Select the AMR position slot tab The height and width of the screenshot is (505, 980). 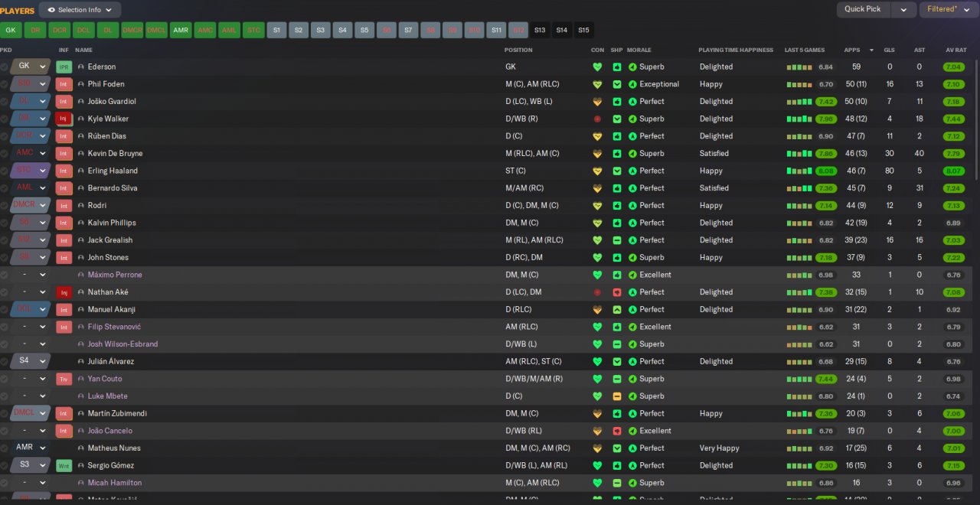(181, 31)
